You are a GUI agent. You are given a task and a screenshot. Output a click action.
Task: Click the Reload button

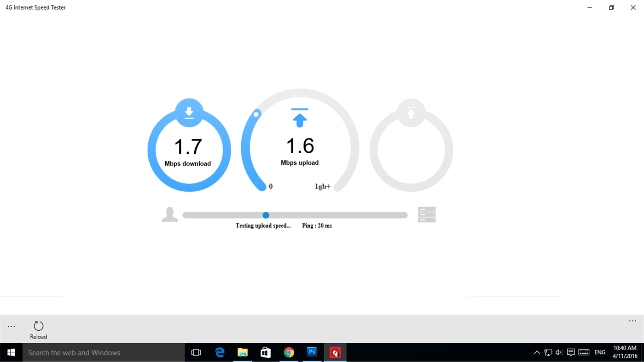coord(38,329)
